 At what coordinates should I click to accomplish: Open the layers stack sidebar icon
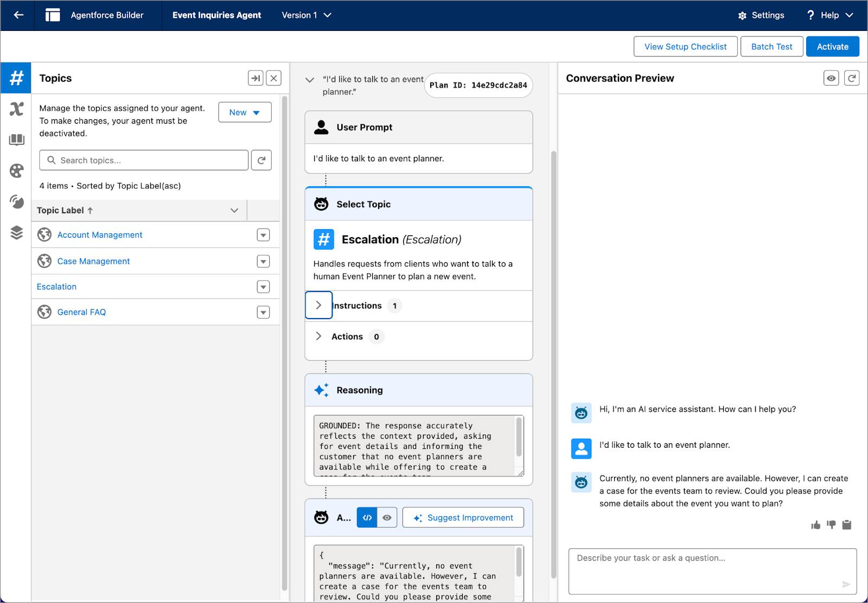click(x=17, y=233)
